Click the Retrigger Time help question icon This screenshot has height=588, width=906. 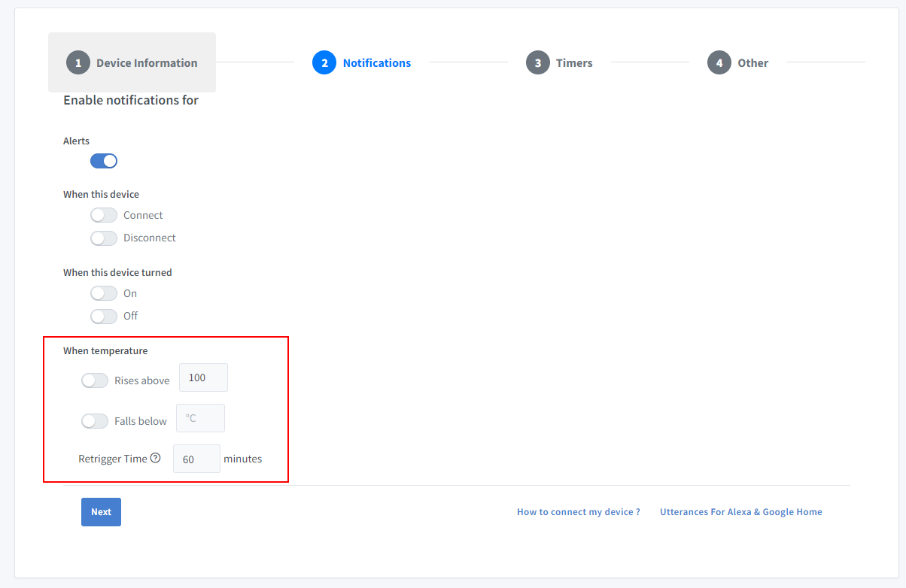(x=156, y=458)
